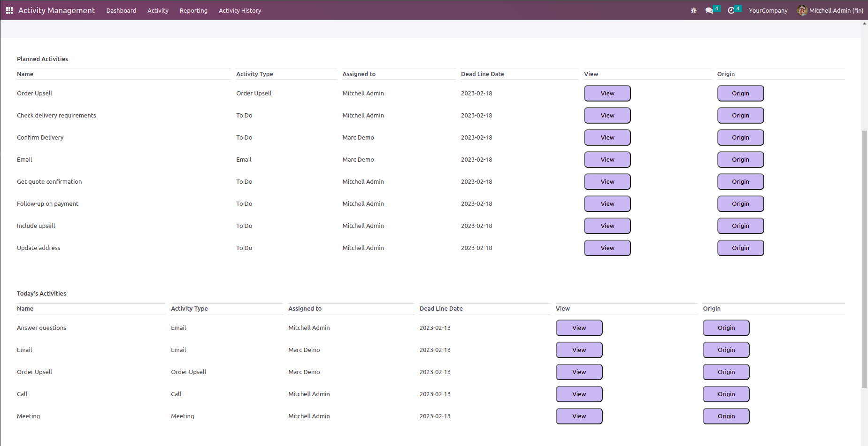Click the Check delivery requirements name
868x446 pixels.
pos(56,115)
